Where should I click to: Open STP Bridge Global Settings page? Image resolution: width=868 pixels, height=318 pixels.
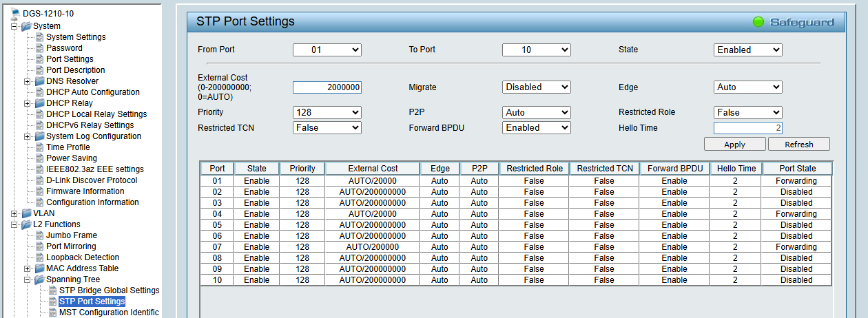pyautogui.click(x=109, y=290)
